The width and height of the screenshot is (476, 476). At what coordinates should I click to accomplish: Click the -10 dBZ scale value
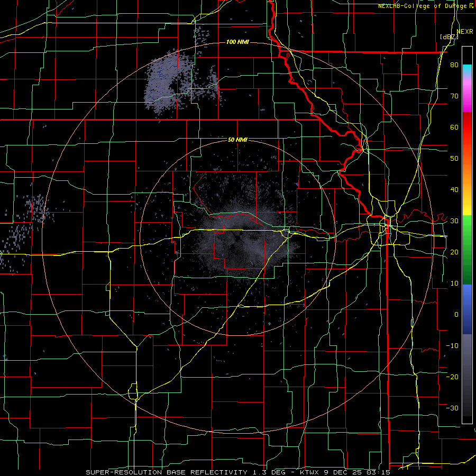pyautogui.click(x=452, y=345)
